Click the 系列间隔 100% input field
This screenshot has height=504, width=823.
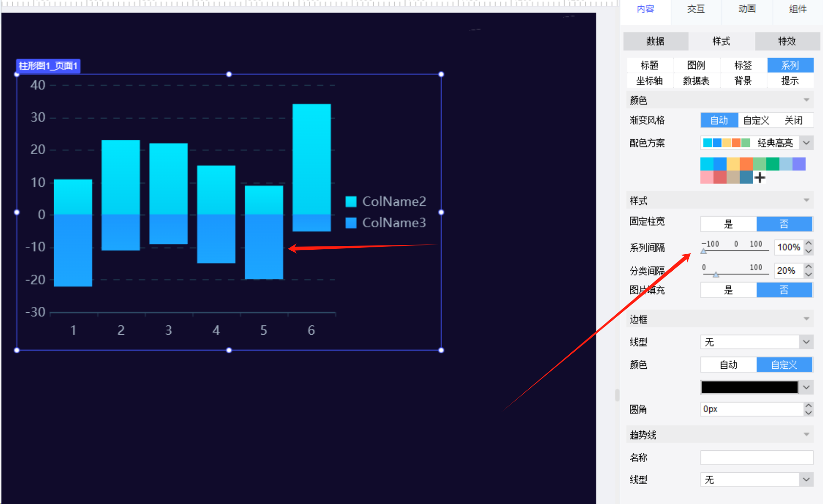coord(788,247)
